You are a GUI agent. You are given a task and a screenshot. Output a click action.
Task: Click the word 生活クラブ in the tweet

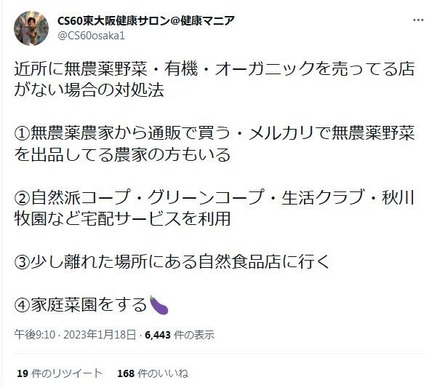(323, 197)
